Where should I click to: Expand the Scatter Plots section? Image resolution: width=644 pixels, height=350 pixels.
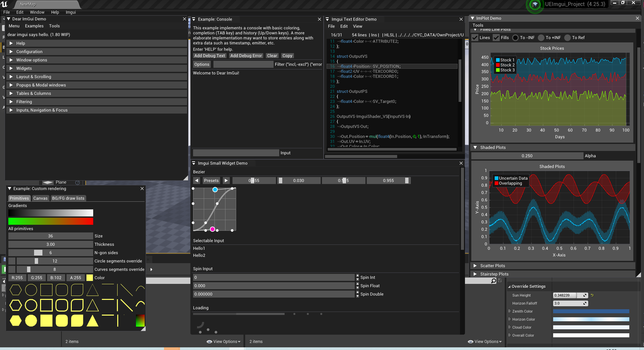pos(553,266)
